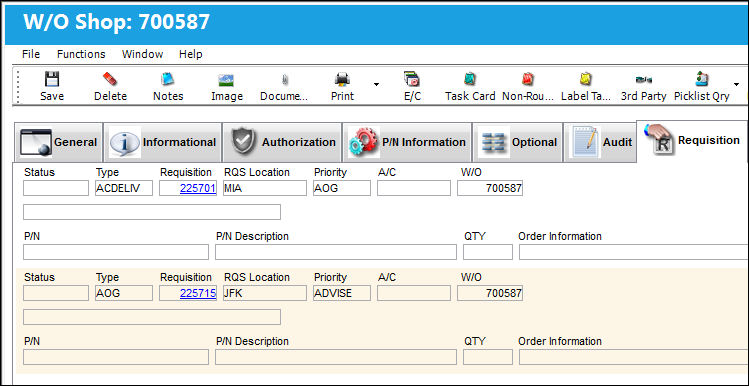Image resolution: width=749 pixels, height=386 pixels.
Task: Switch to the P/N Information tab
Action: point(407,142)
